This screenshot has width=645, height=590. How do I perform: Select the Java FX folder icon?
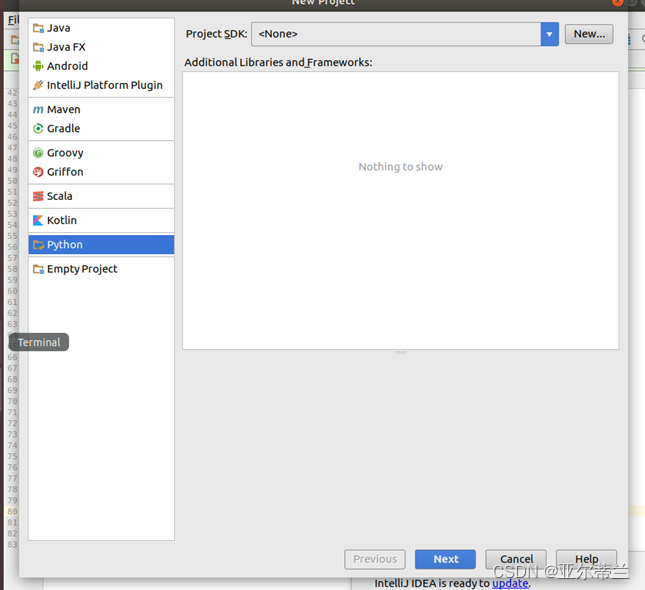[x=38, y=47]
